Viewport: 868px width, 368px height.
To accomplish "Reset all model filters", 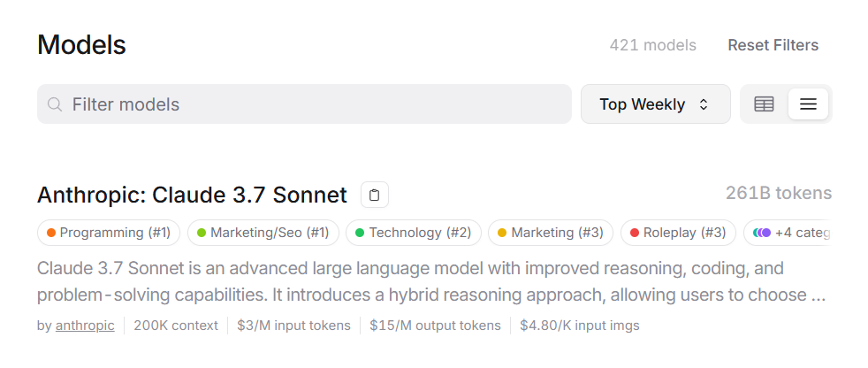I will coord(773,45).
